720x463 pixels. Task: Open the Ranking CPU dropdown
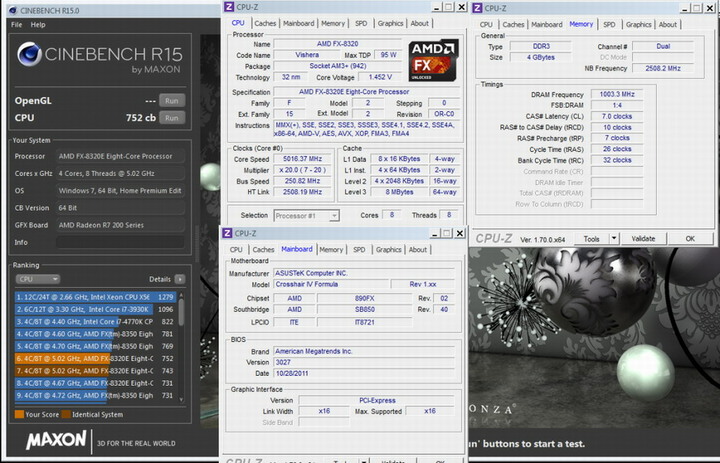click(38, 279)
